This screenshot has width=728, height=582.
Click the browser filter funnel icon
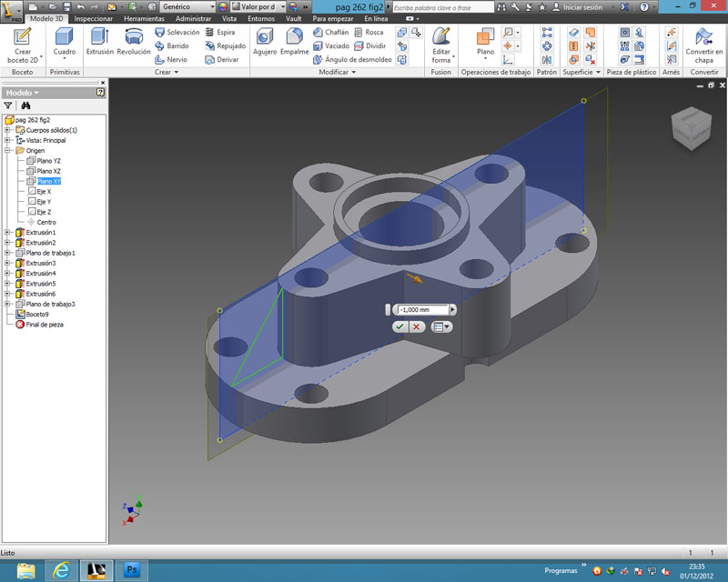click(x=8, y=105)
